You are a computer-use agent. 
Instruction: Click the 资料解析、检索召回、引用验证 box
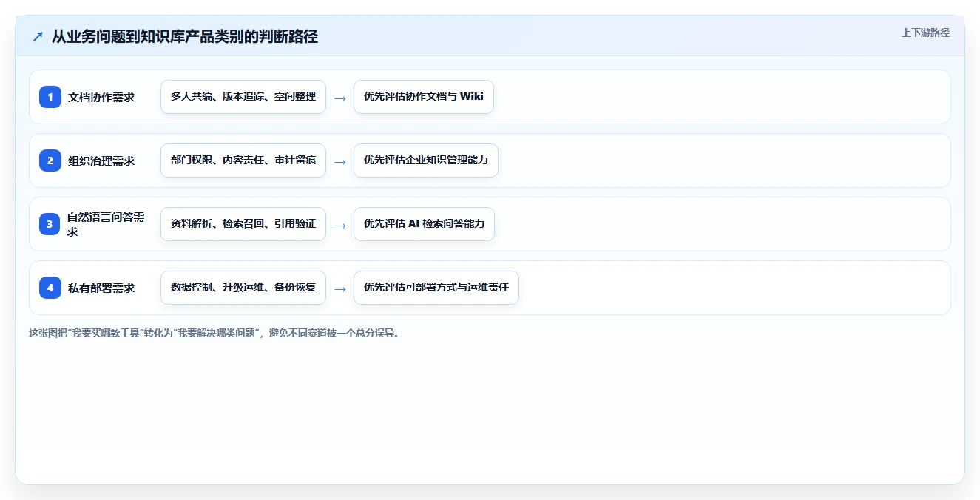click(243, 224)
